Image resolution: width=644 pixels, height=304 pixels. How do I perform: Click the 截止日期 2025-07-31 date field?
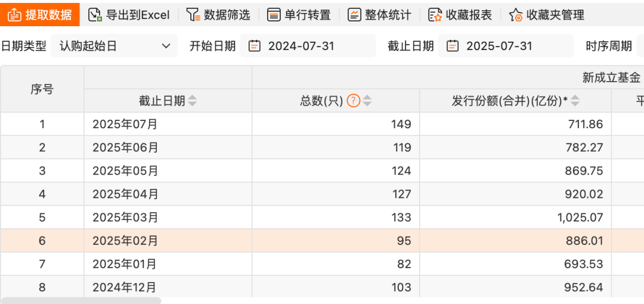[506, 45]
